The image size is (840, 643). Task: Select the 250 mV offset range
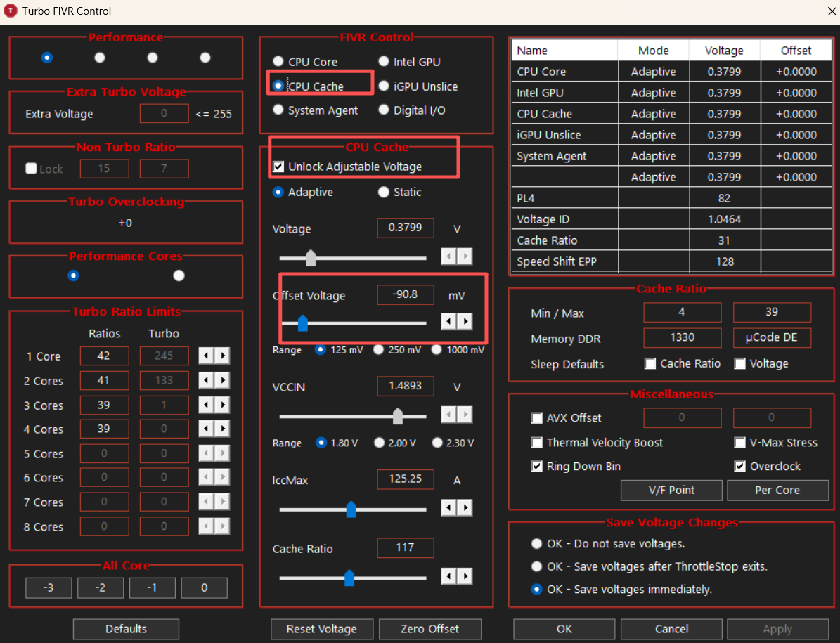379,349
